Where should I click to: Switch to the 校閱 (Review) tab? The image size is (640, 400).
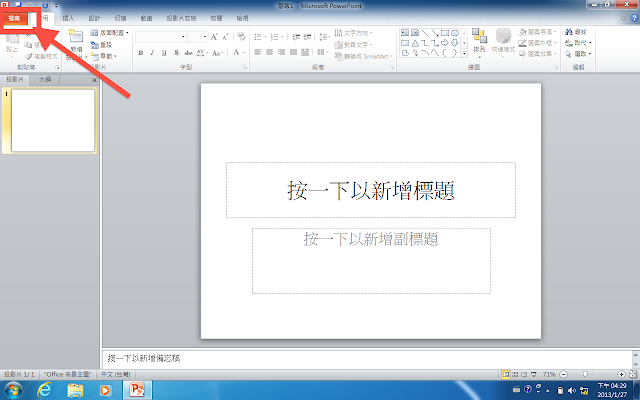point(216,18)
